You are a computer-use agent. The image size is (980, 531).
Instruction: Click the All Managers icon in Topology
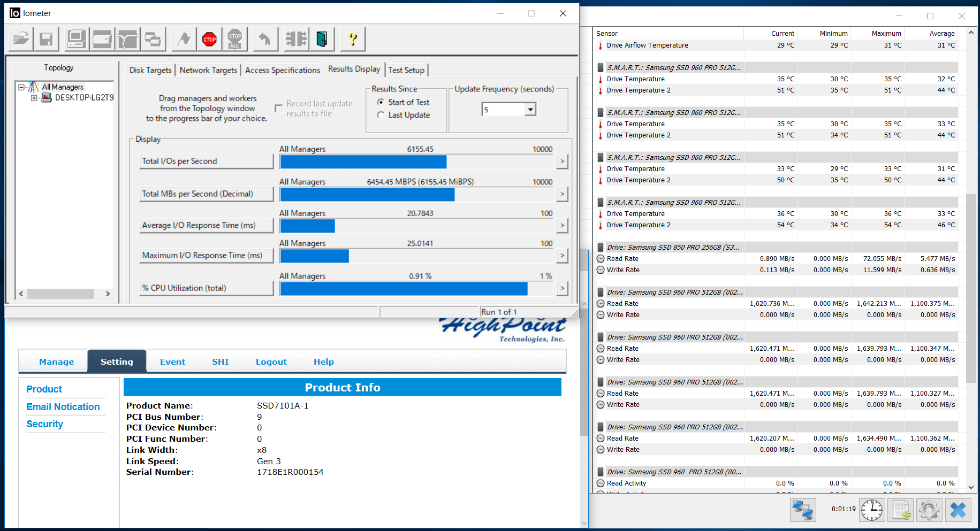coord(34,87)
